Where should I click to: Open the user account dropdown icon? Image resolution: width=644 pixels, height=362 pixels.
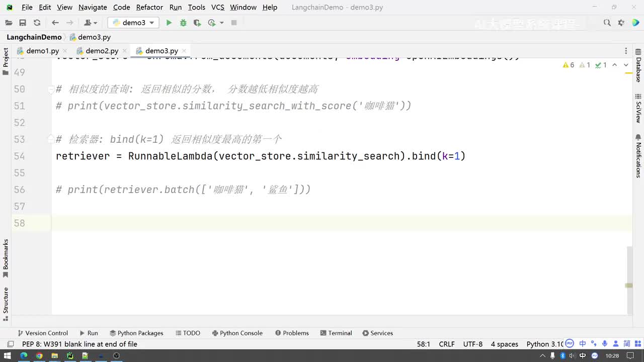[91, 23]
